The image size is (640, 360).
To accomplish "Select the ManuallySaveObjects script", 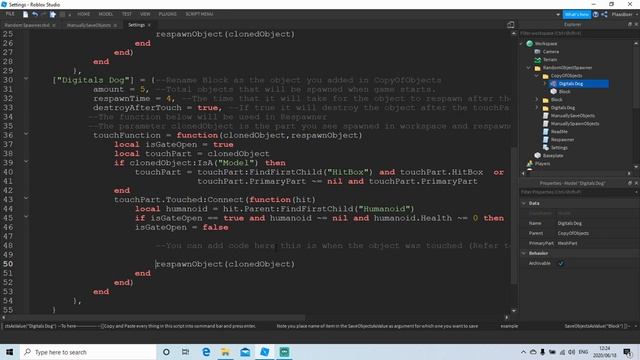I will [572, 116].
